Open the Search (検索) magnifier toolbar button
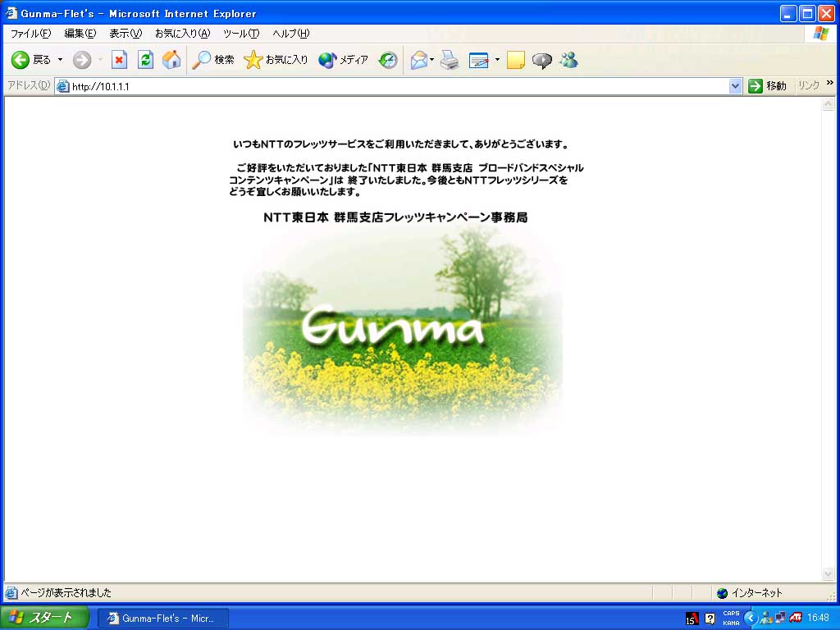 point(213,60)
